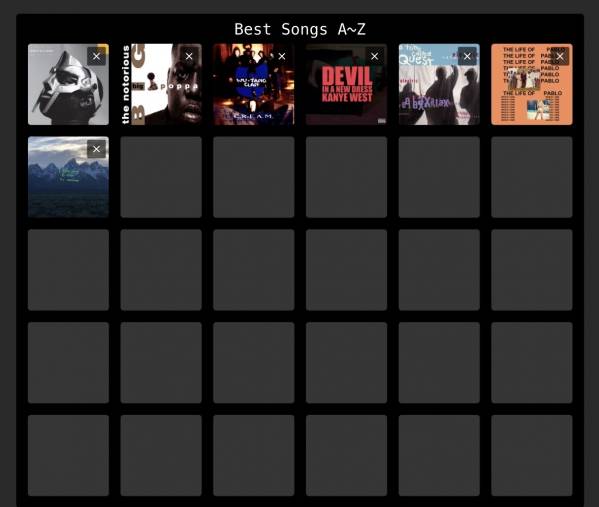Remove the Notorious B.I.G. Big Poppa cover
This screenshot has height=507, width=599.
[189, 57]
